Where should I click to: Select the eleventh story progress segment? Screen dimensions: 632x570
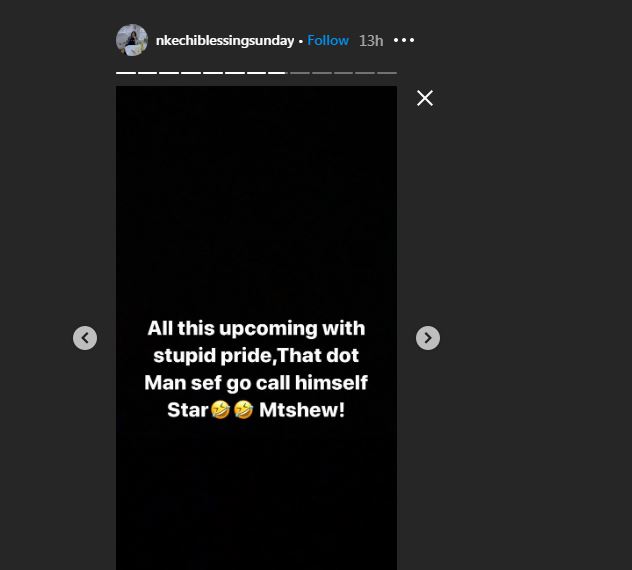pos(343,73)
